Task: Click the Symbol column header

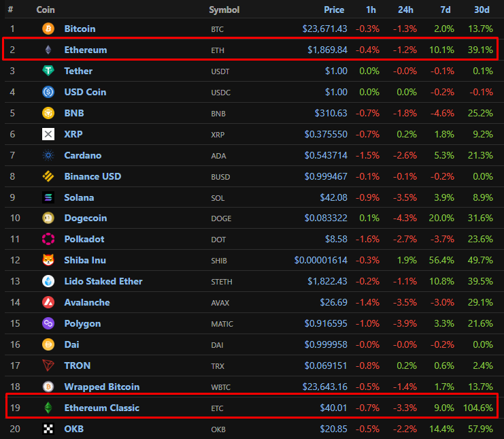Action: coord(224,10)
